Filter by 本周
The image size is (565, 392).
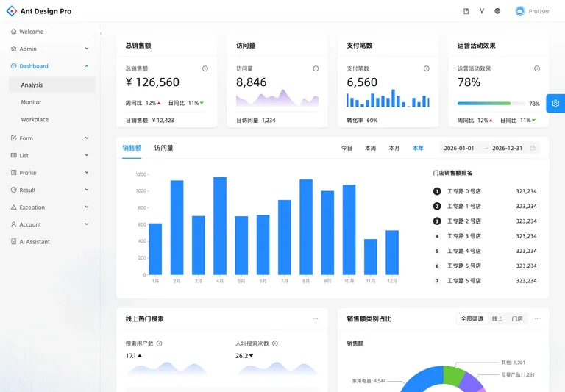tap(371, 148)
